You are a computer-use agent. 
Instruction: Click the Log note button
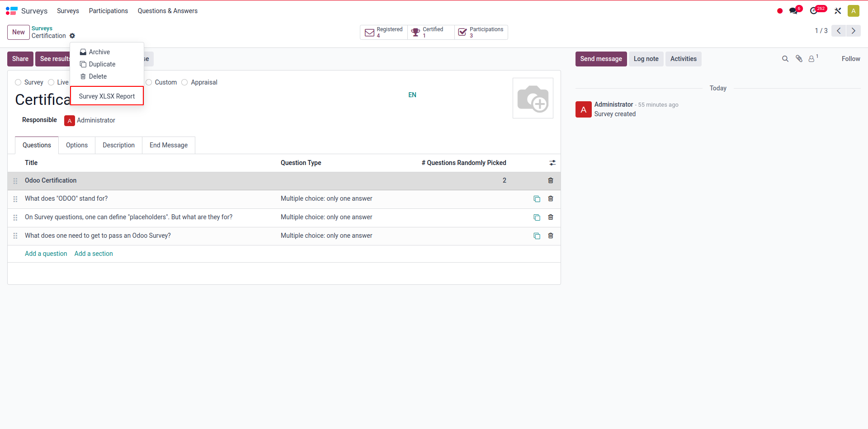tap(646, 59)
